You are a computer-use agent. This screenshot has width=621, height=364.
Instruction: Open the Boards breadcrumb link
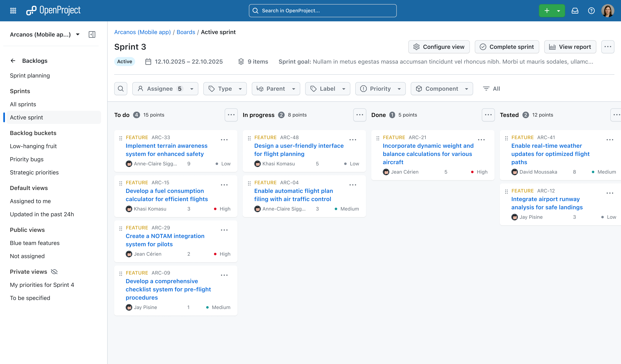coord(186,32)
